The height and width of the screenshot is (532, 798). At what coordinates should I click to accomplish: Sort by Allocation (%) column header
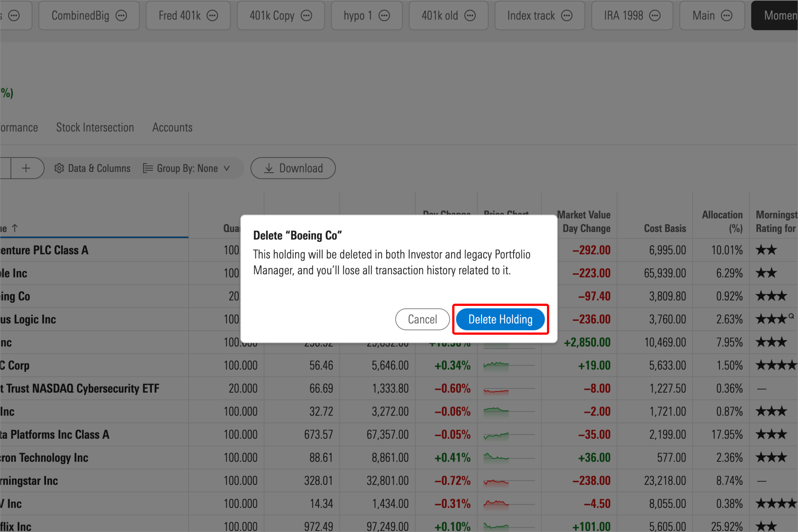pyautogui.click(x=722, y=222)
